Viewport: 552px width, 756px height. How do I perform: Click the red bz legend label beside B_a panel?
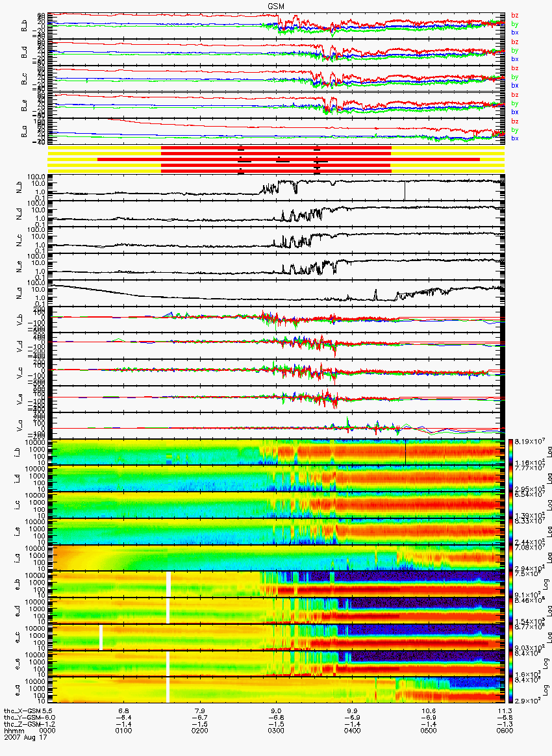point(515,121)
